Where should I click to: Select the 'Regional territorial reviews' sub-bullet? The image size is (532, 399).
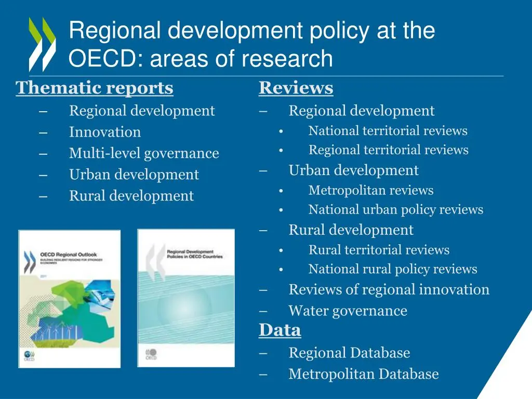389,150
